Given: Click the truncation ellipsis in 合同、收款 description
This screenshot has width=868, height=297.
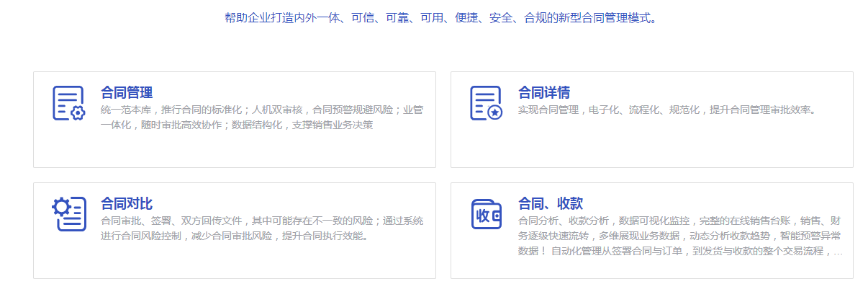Looking at the screenshot, I should coord(838,252).
